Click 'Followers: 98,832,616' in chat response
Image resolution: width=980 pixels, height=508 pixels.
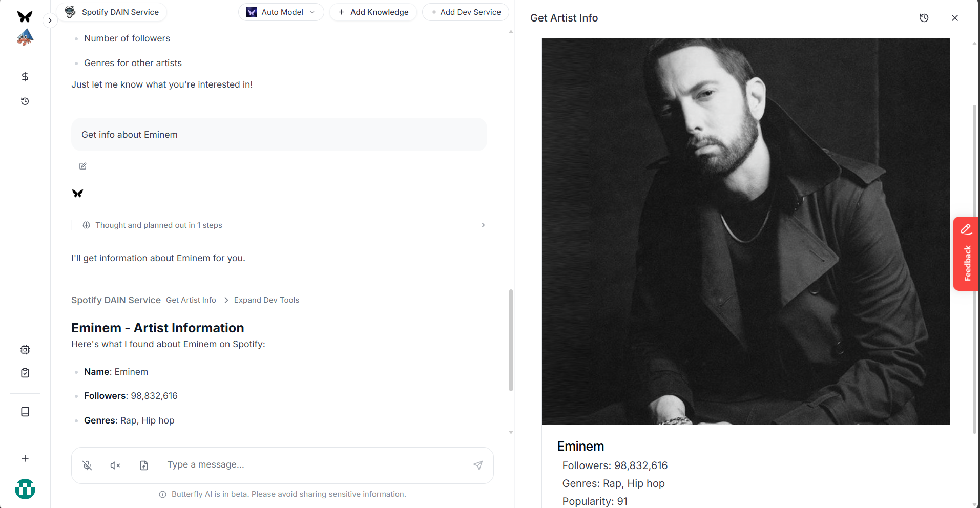pos(131,396)
